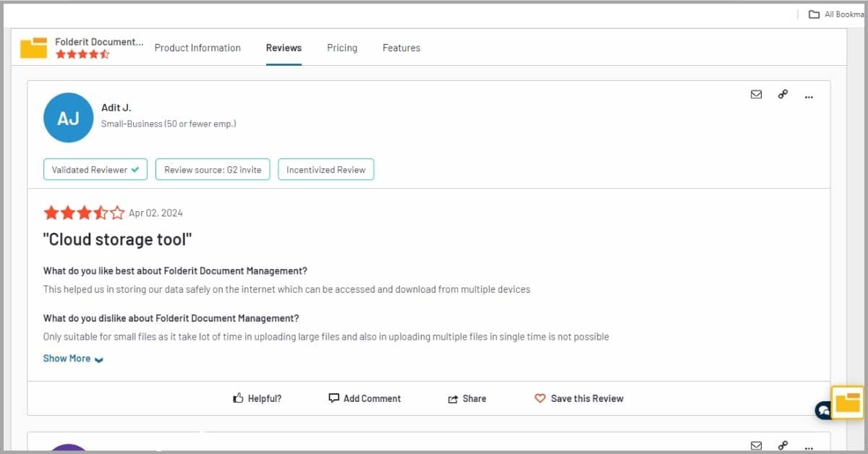Click the Validated Reviewer badge
Viewport: 868px width, 454px height.
[95, 170]
